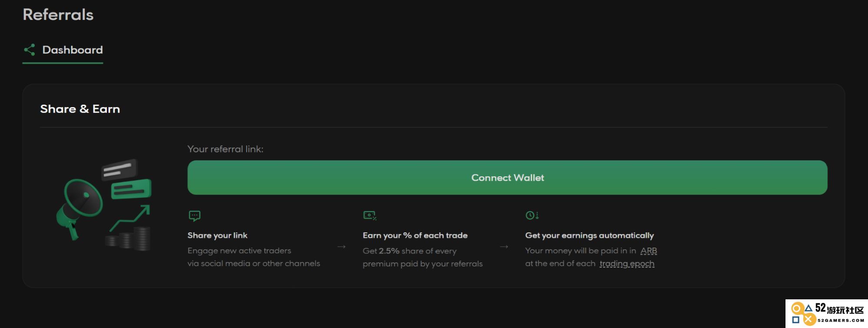The image size is (868, 328).
Task: Open the ARB underlined link
Action: click(x=648, y=251)
